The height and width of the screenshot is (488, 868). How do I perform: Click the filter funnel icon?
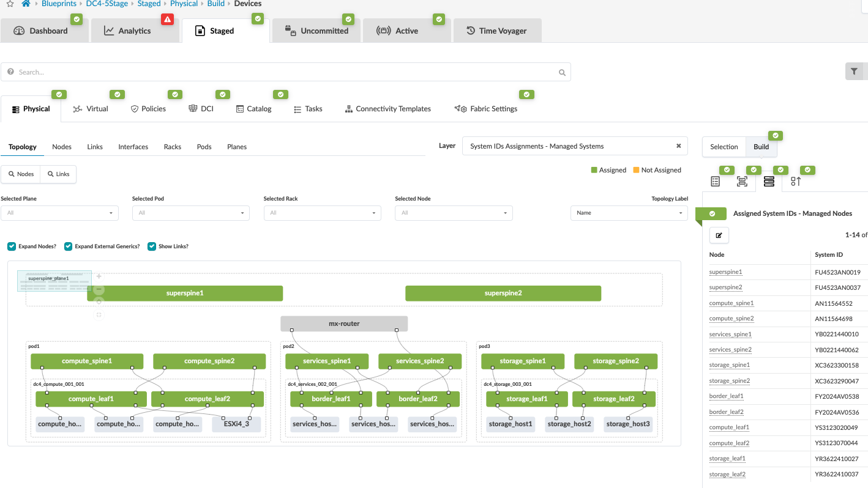tap(854, 72)
